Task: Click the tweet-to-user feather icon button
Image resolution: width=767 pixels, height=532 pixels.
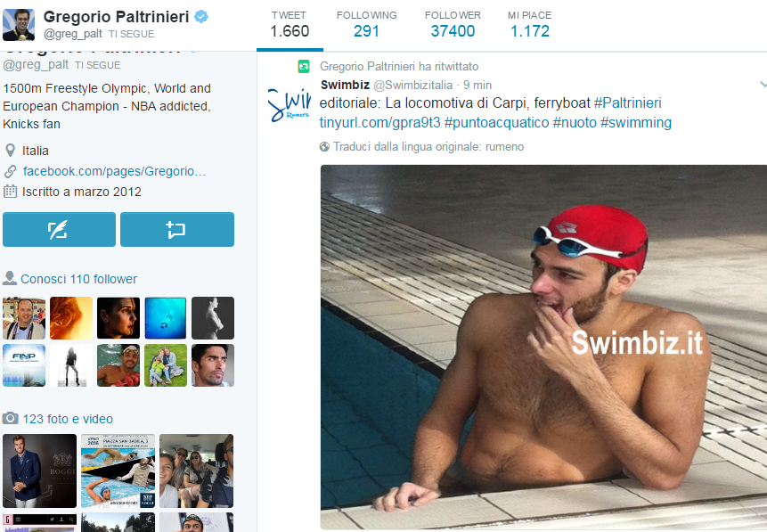Action: coord(59,230)
